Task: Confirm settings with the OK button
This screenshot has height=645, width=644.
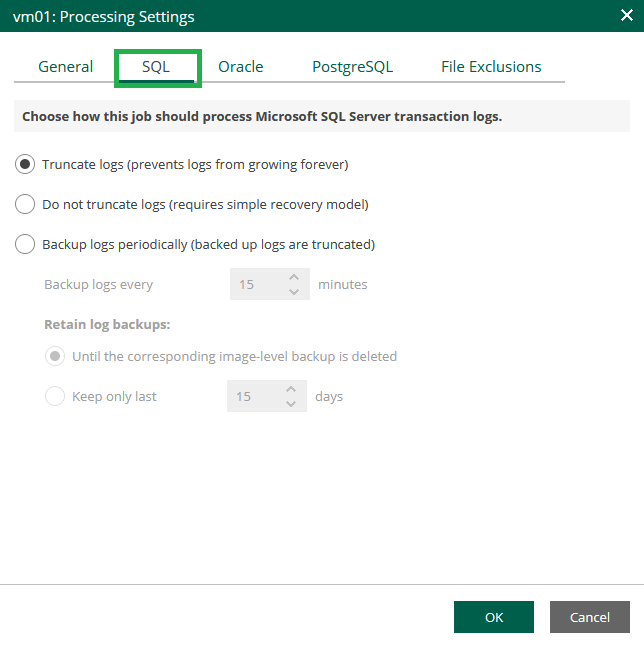Action: pyautogui.click(x=493, y=617)
